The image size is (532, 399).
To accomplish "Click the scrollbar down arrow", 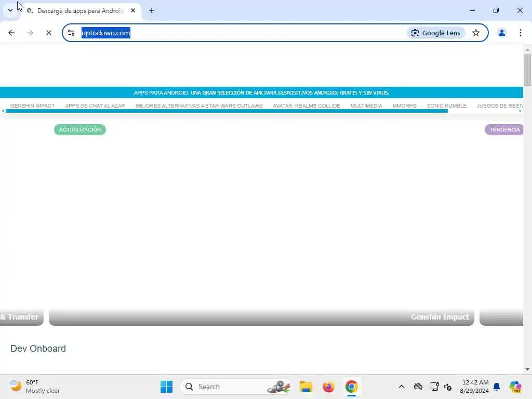I will tap(527, 369).
